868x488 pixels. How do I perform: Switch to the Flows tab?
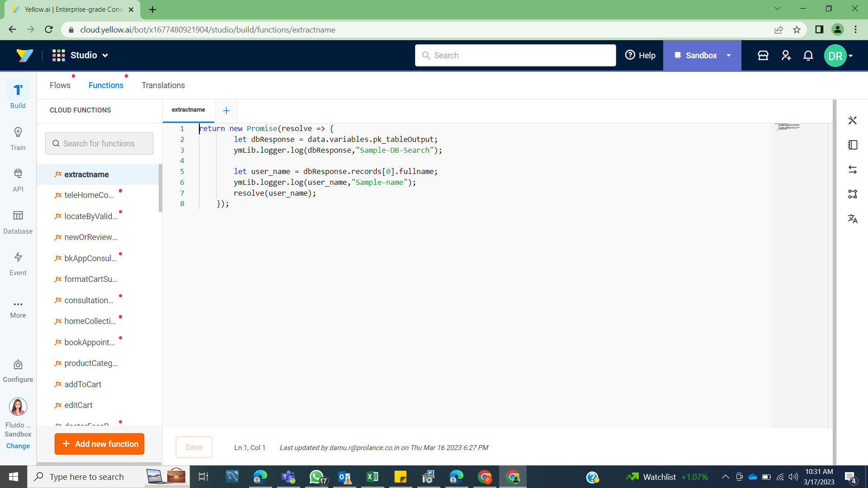(60, 85)
